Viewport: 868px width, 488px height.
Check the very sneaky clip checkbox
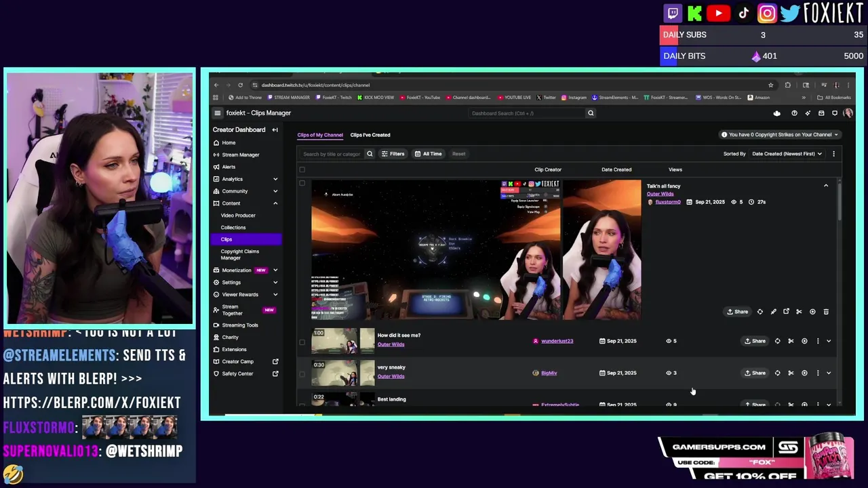302,373
